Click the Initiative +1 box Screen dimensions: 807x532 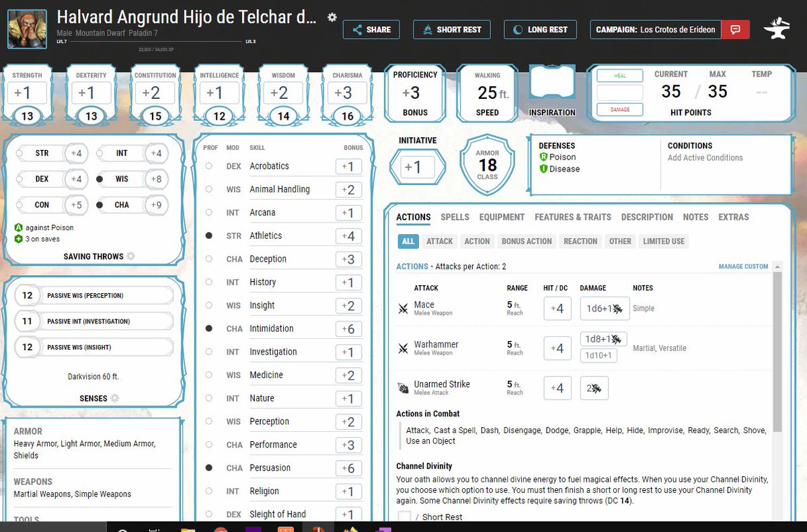(418, 167)
